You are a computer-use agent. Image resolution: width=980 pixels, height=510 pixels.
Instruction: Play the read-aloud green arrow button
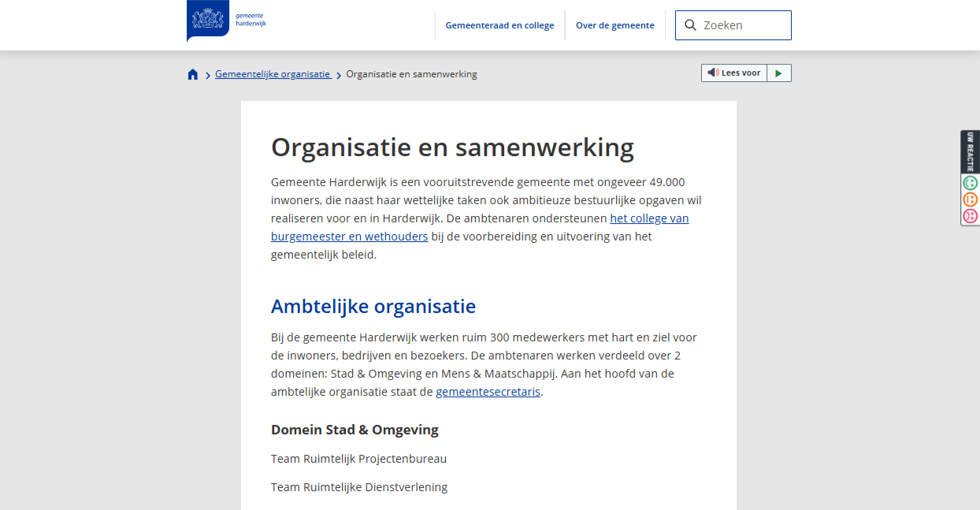click(x=779, y=73)
